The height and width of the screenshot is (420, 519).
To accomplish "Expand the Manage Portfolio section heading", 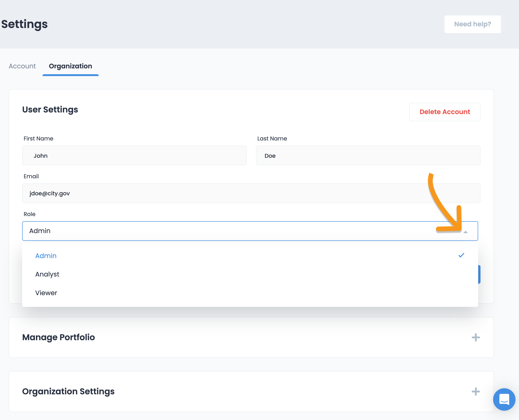I will click(59, 337).
